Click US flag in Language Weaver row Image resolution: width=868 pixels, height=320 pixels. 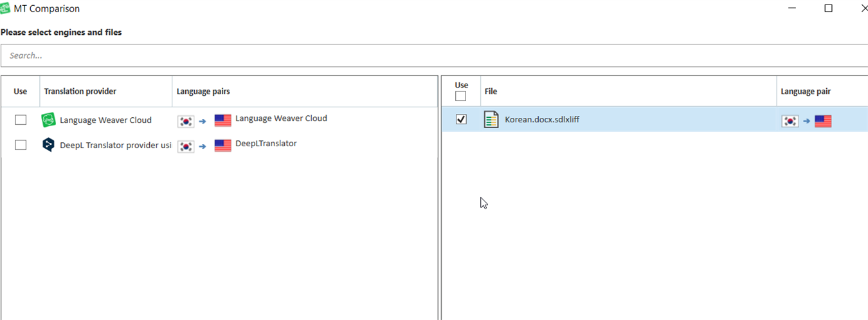tap(222, 120)
